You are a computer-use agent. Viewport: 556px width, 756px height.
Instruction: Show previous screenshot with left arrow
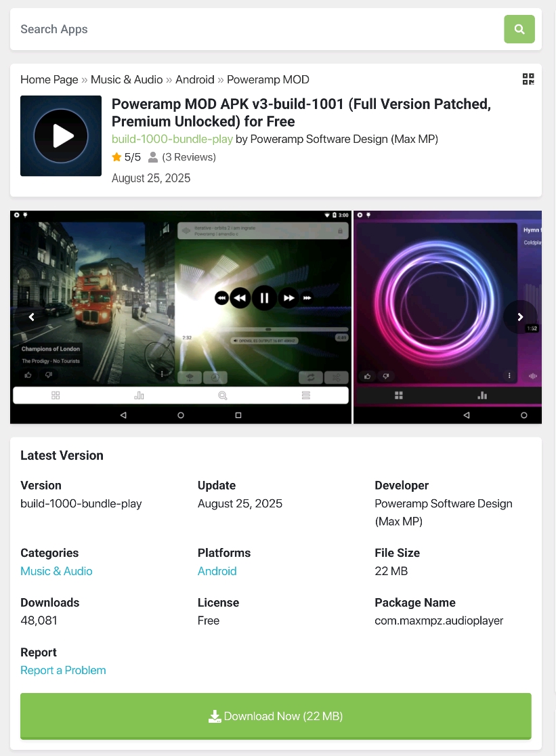(31, 317)
